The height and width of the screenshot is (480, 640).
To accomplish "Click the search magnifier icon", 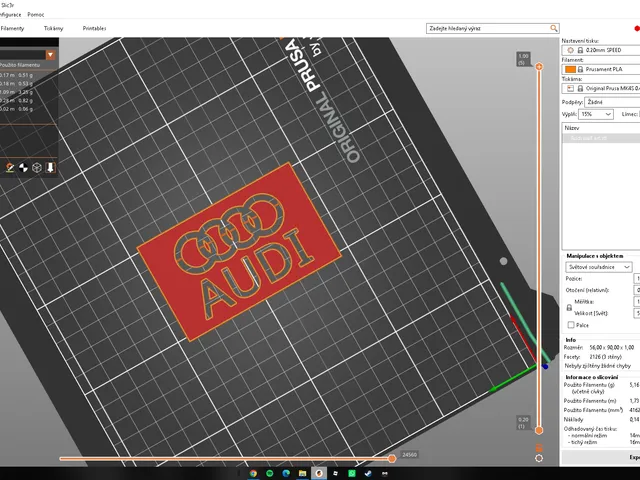I will pyautogui.click(x=553, y=28).
